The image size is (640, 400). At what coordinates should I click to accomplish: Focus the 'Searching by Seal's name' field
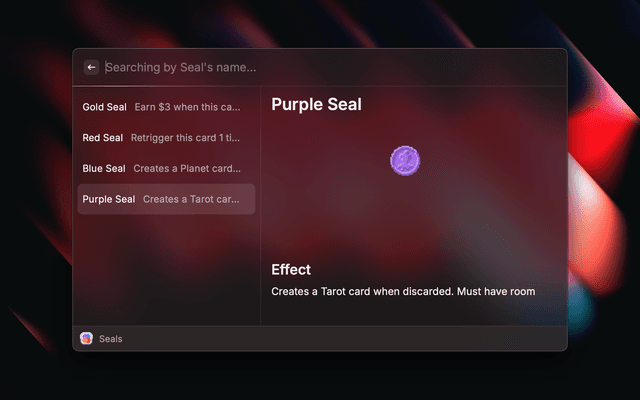click(x=300, y=67)
